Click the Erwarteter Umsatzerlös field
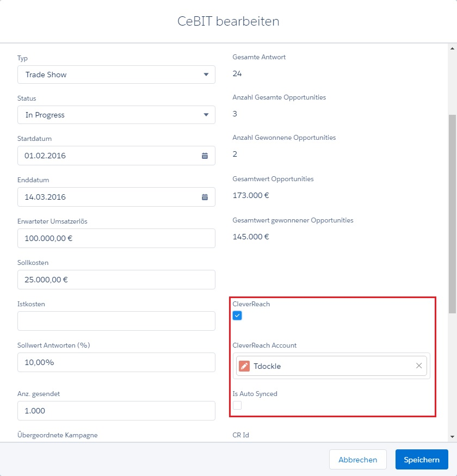The image size is (457, 476). [x=116, y=238]
